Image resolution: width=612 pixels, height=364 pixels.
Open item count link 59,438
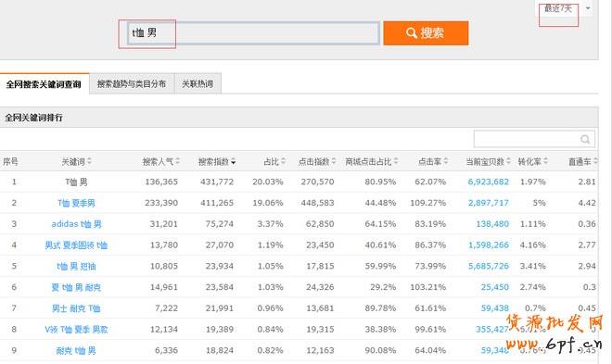pos(494,308)
